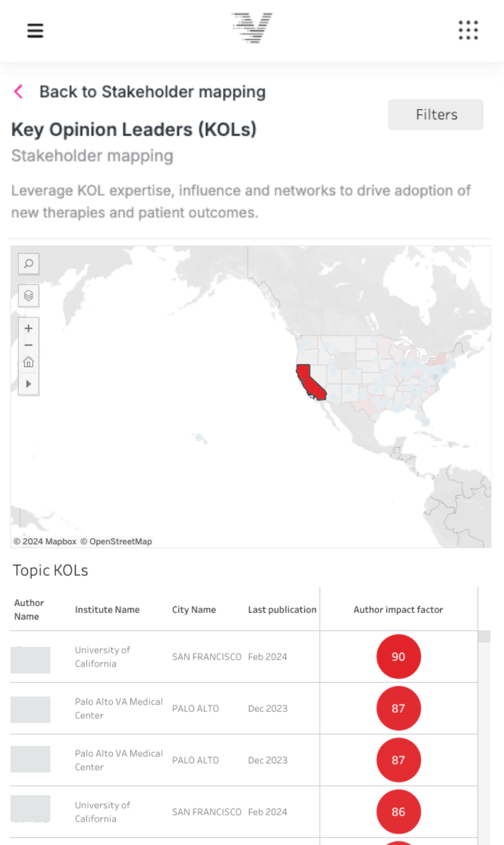Click the company logo in the header
504x845 pixels.
pos(252,28)
